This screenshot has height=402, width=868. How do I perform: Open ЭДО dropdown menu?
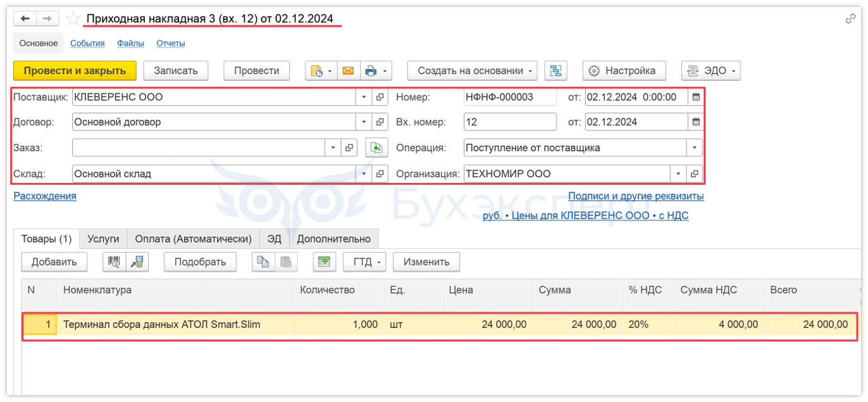point(710,71)
